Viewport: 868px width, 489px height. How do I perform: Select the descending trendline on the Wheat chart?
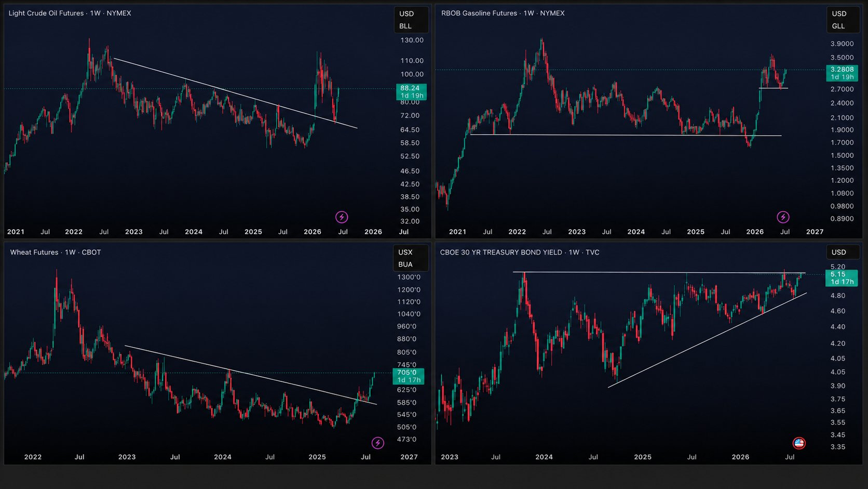251,375
